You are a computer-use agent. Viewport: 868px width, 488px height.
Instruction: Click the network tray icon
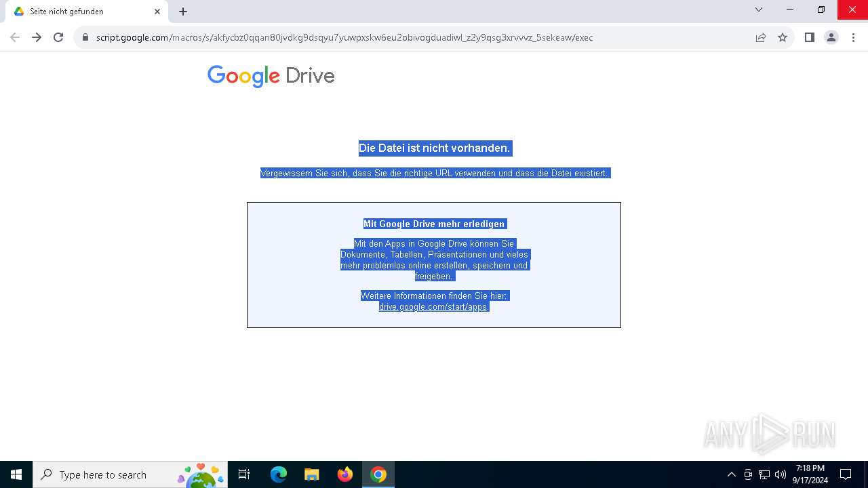[x=764, y=474]
